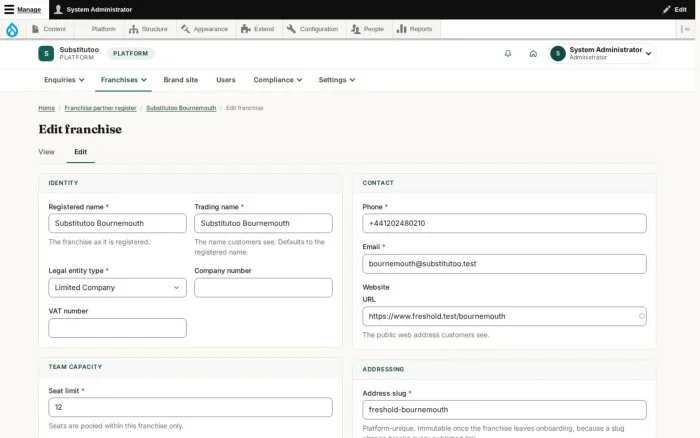The width and height of the screenshot is (700, 438).
Task: Open Extend admin menu
Action: coord(258,29)
